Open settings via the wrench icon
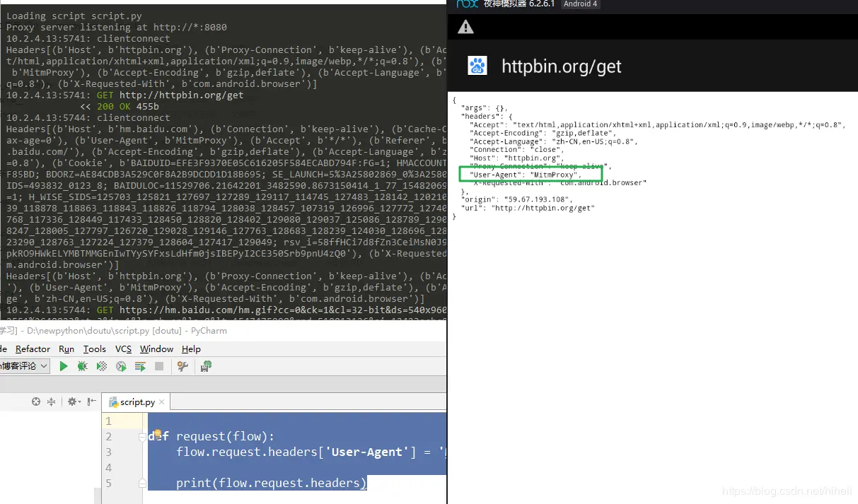 [x=182, y=366]
